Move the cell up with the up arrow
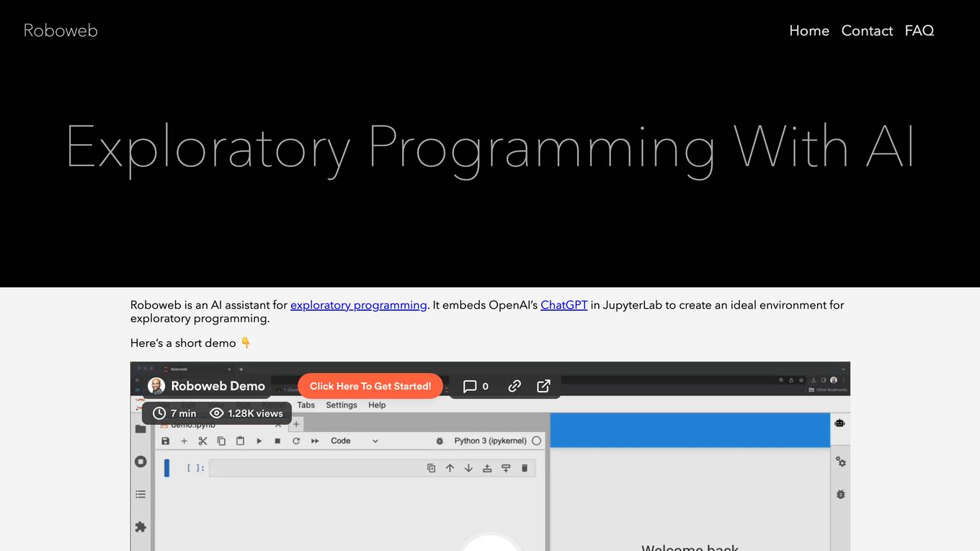980x551 pixels. 450,468
